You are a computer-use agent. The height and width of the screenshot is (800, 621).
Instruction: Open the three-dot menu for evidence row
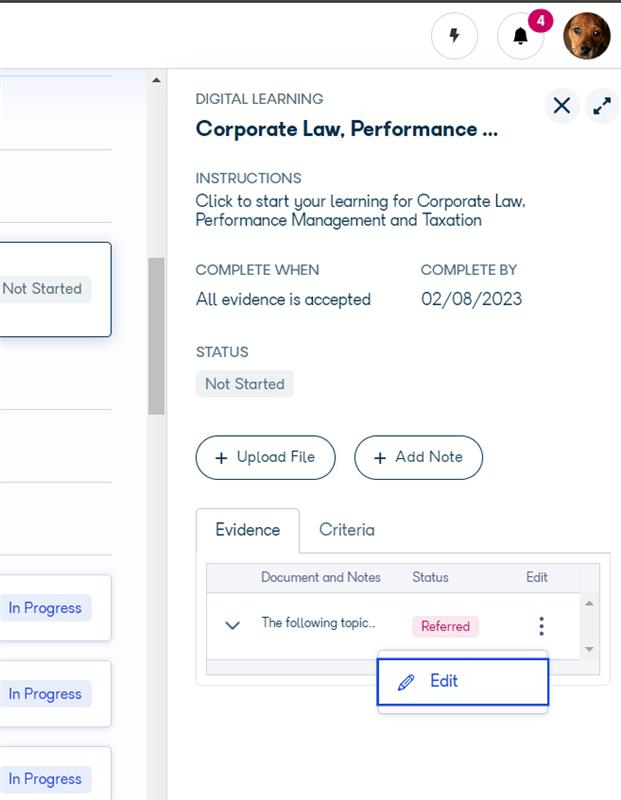(x=541, y=626)
